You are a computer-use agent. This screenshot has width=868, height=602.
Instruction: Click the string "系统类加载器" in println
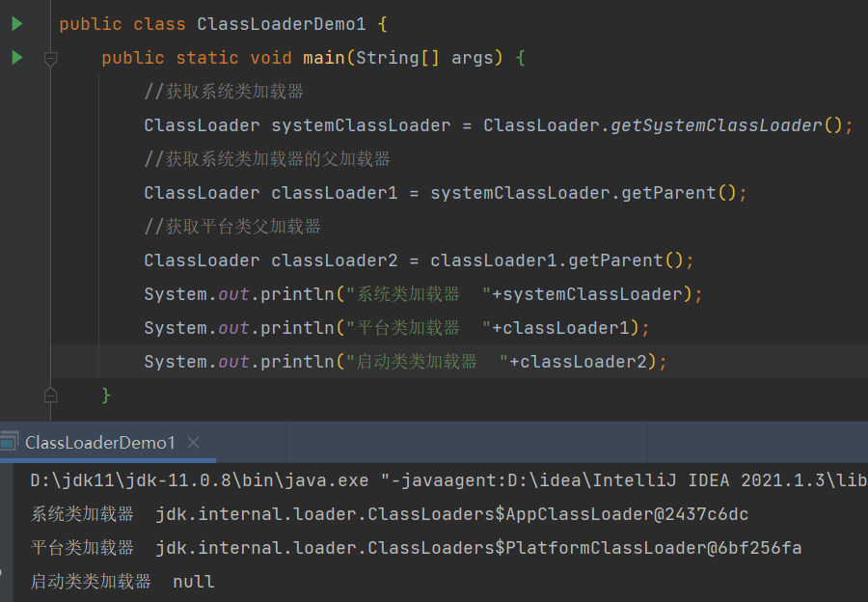pyautogui.click(x=419, y=294)
